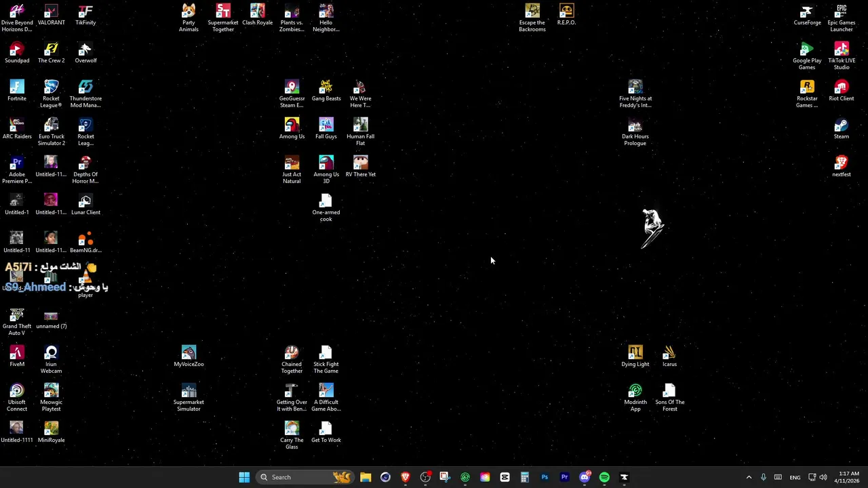Open Photoshop from the taskbar
This screenshot has height=488, width=868.
pos(545,477)
